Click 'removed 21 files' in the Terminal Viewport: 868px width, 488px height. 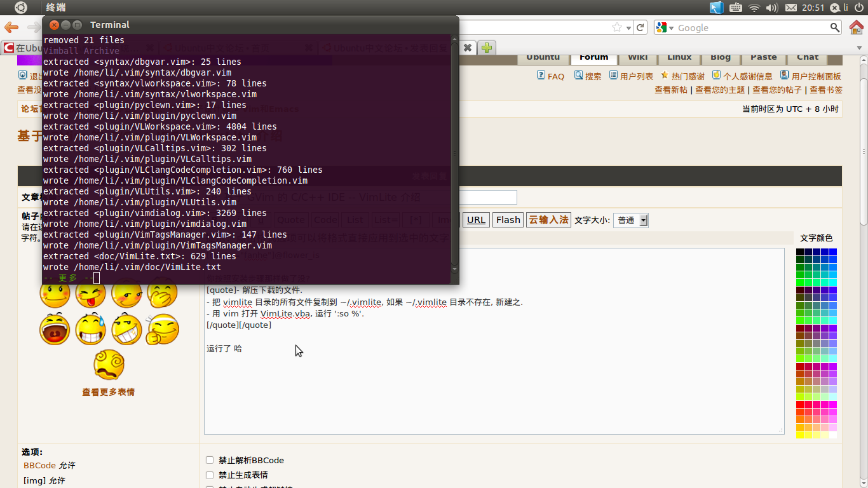[84, 40]
